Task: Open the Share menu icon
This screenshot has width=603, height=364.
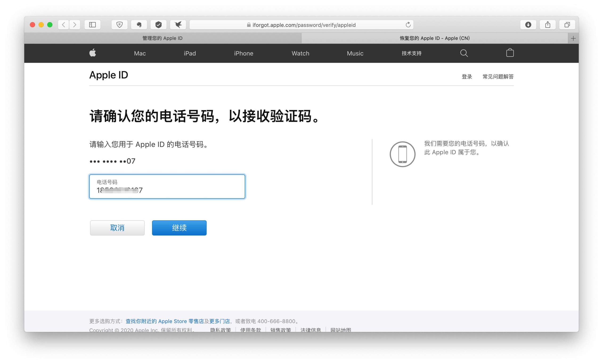Action: pyautogui.click(x=548, y=25)
